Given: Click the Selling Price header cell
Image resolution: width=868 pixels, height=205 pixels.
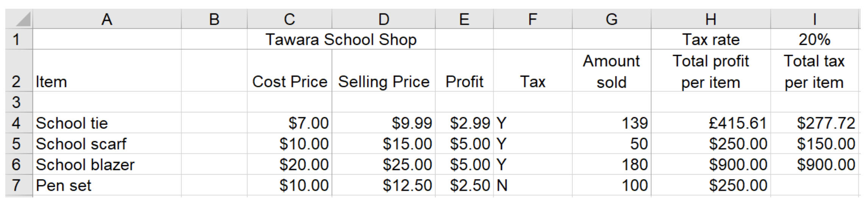Looking at the screenshot, I should [x=384, y=71].
